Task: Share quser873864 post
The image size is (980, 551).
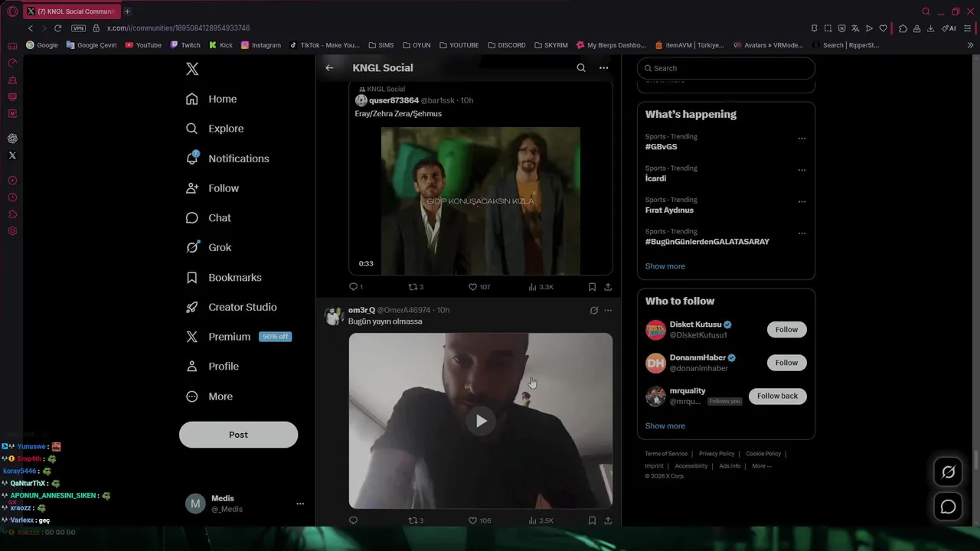Action: (x=608, y=287)
